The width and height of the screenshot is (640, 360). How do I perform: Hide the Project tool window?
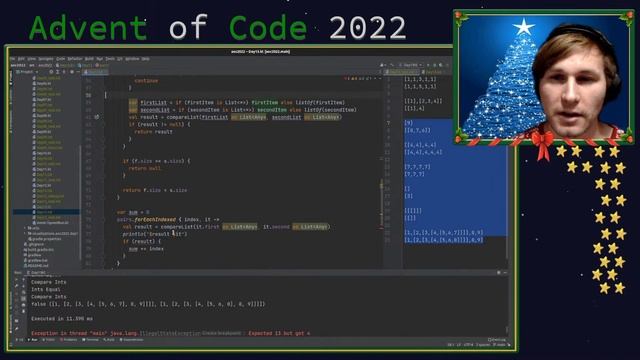pyautogui.click(x=78, y=72)
